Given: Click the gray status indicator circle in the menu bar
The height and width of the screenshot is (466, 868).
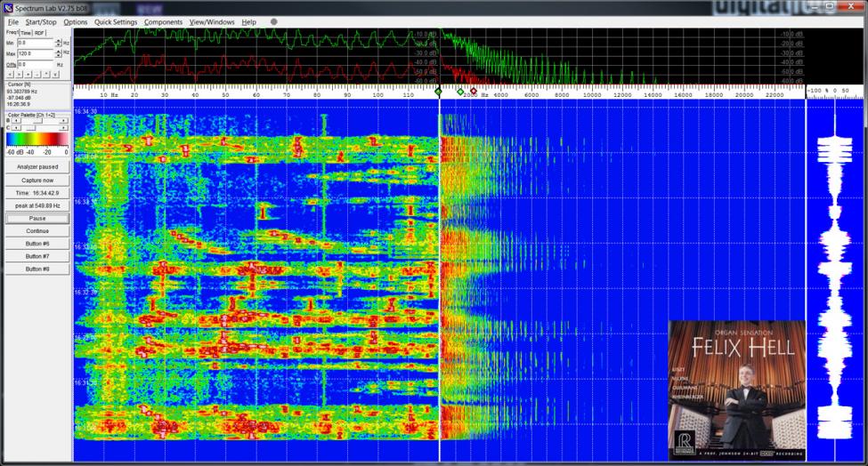Looking at the screenshot, I should click(x=273, y=21).
